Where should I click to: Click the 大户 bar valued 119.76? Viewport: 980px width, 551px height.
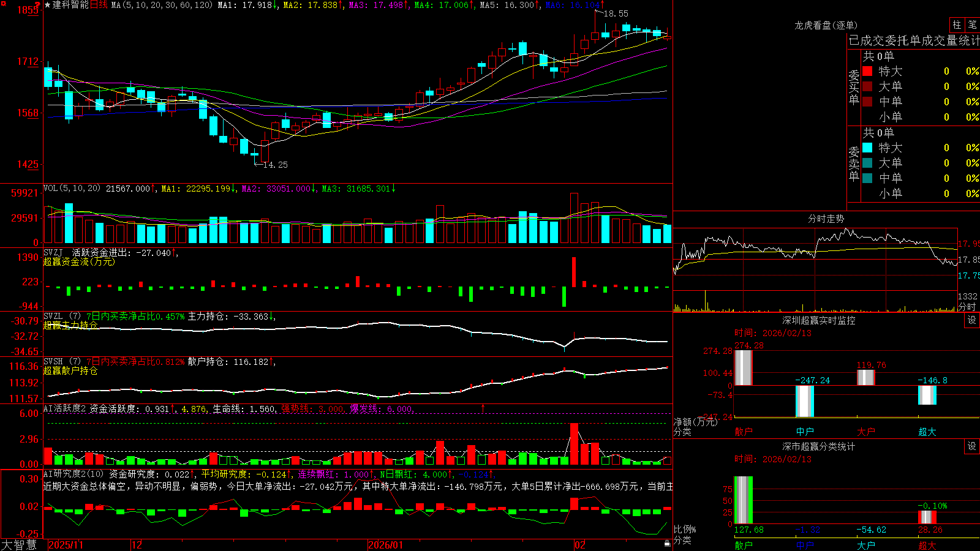tap(865, 378)
